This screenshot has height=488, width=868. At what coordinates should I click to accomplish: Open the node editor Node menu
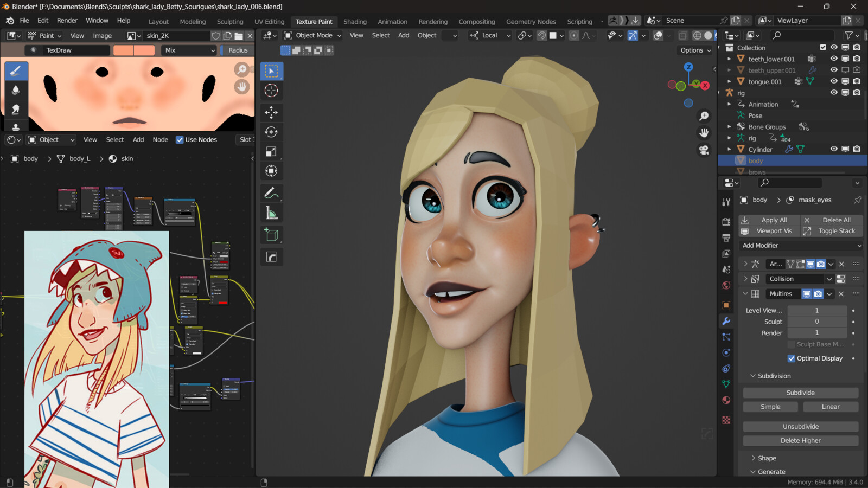click(161, 140)
